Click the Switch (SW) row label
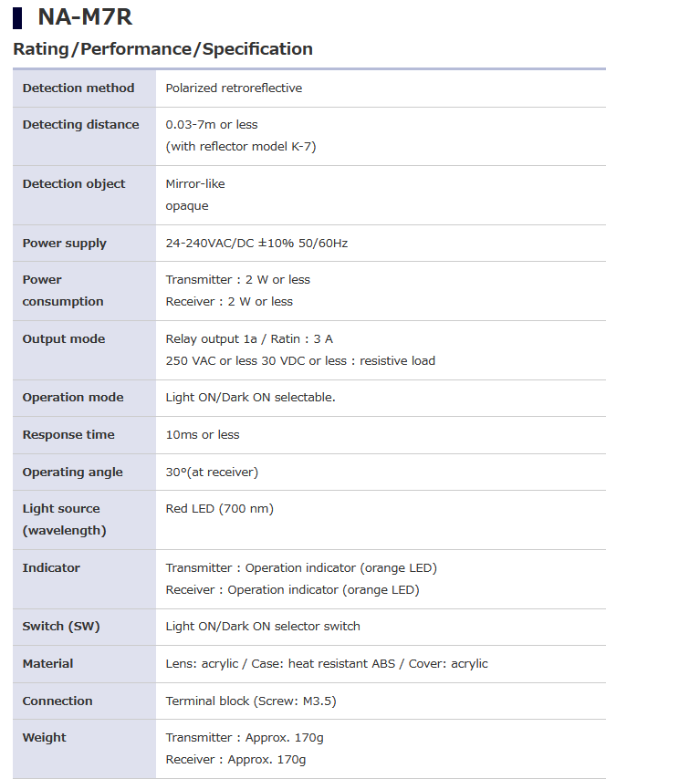 61,627
